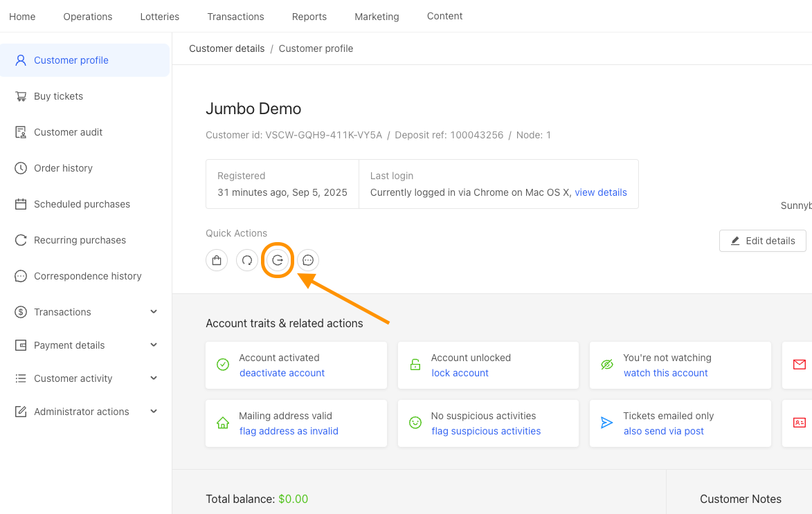Click the headset support quick action icon

247,260
